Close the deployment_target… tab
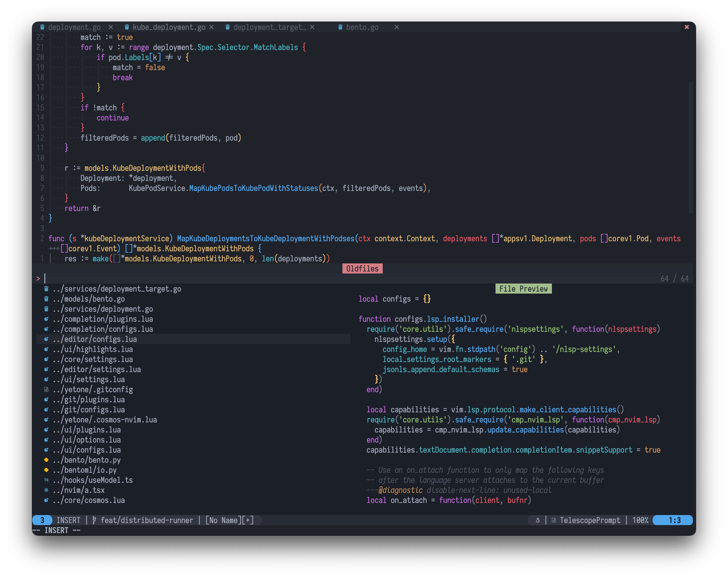 click(x=312, y=27)
